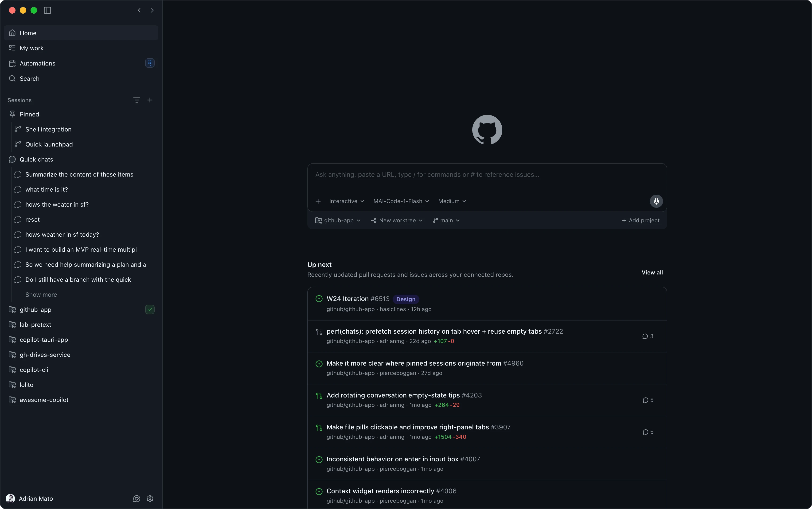Collapse the Quick chats group
This screenshot has width=812, height=509.
pos(81,159)
